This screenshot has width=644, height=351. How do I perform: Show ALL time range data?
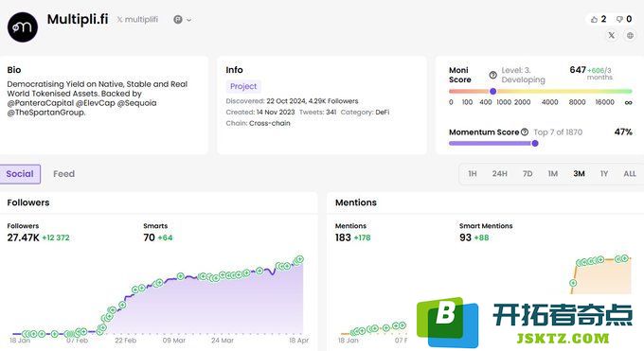pos(630,174)
